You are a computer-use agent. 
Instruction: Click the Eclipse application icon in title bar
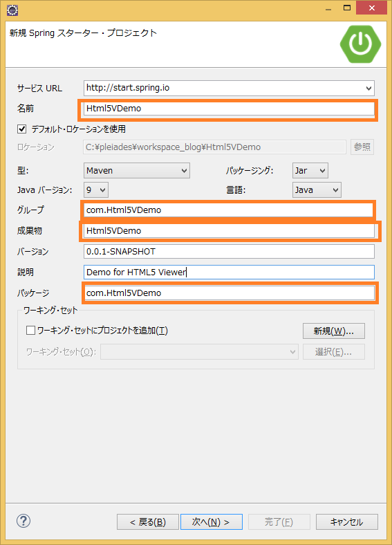click(x=12, y=10)
